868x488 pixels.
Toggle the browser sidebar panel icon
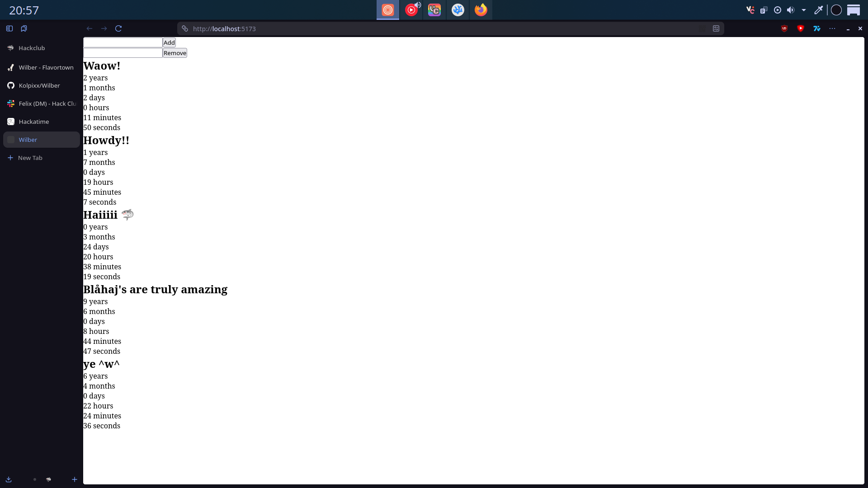tap(9, 28)
